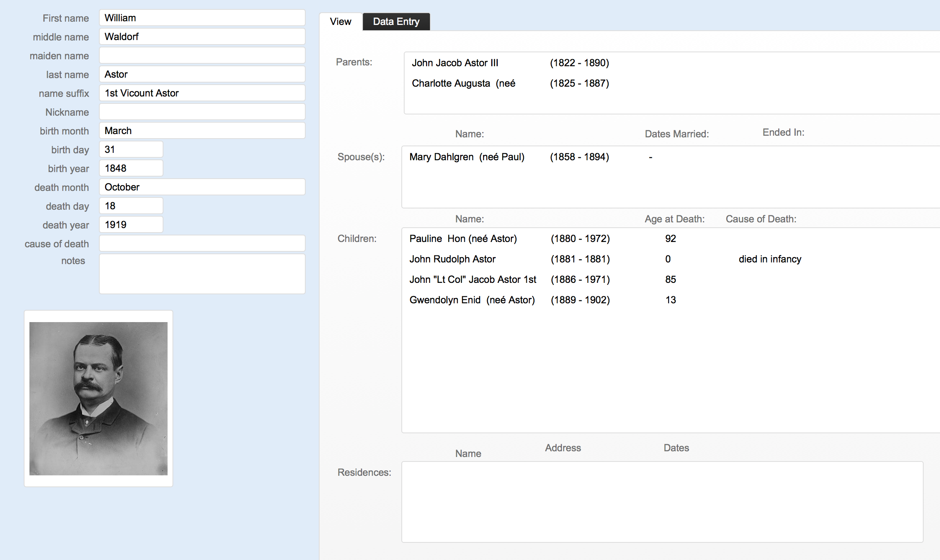Edit the name suffix field
This screenshot has height=560, width=940.
pos(202,93)
